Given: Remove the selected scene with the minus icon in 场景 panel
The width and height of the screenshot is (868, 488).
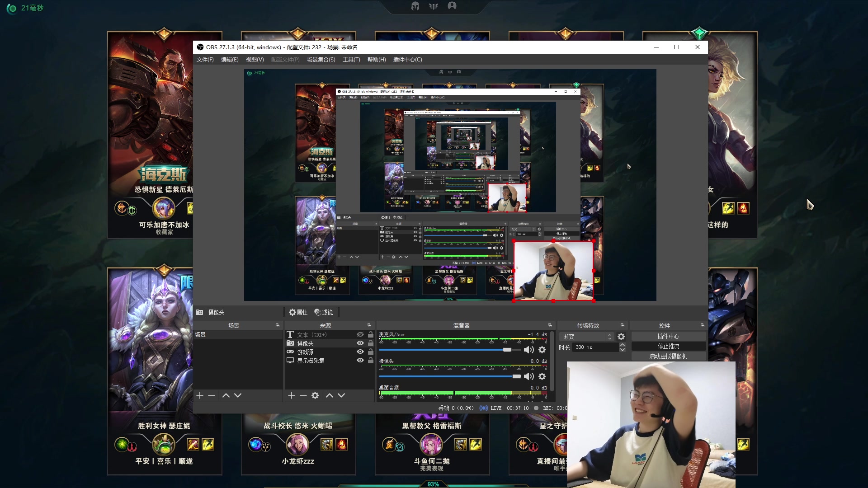Looking at the screenshot, I should point(212,395).
